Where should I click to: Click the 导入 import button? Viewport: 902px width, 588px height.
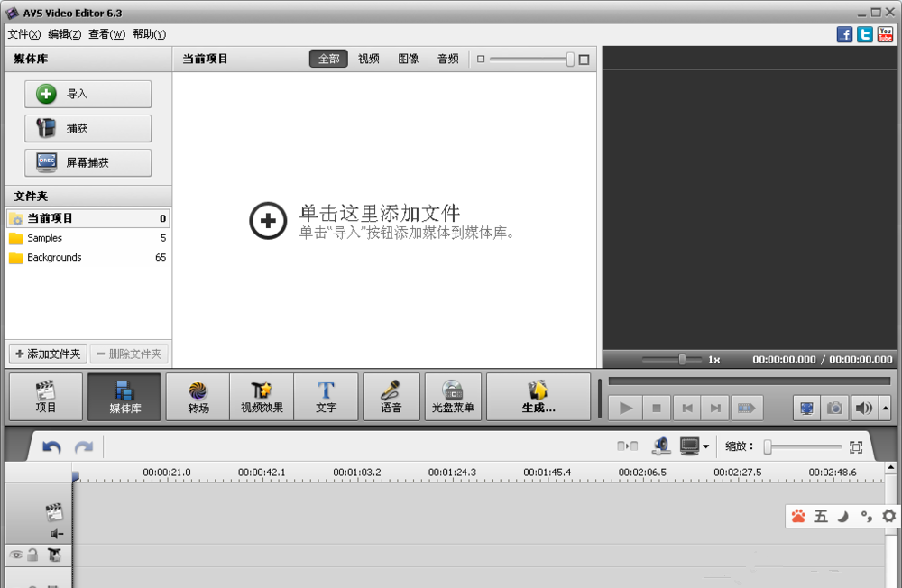87,94
